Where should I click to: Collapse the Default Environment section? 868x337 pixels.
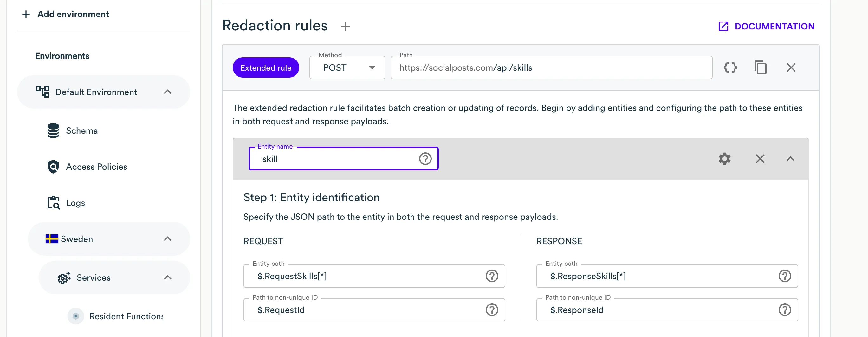point(167,92)
